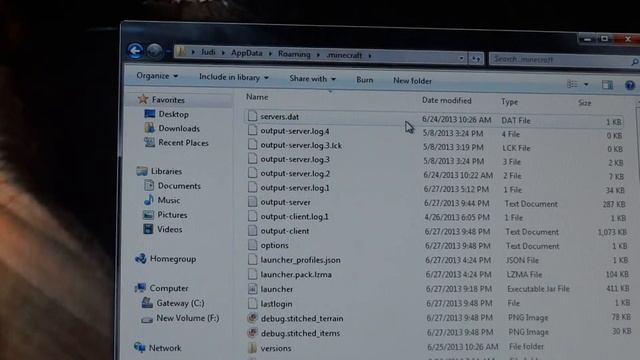Click the Back navigation arrow
The height and width of the screenshot is (360, 640).
click(x=136, y=51)
